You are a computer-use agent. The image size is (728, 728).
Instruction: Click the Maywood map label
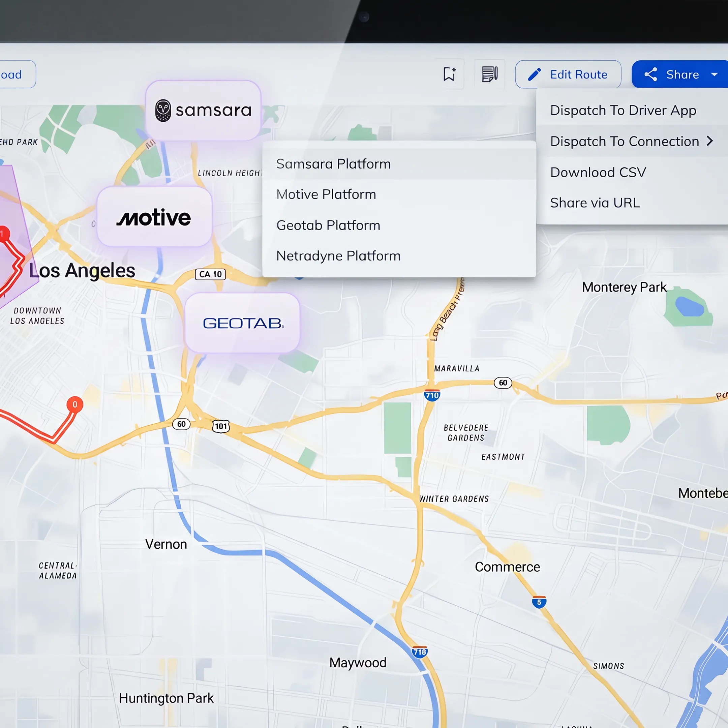click(x=358, y=663)
